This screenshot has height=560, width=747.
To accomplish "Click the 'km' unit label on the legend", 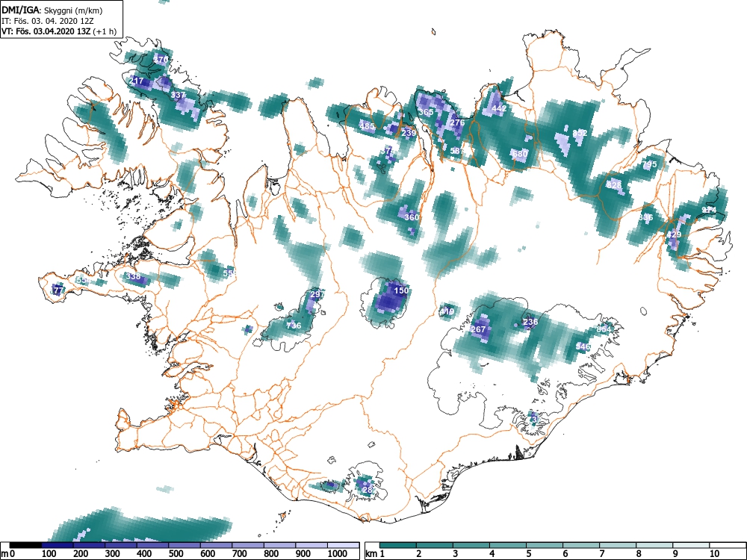I will (371, 554).
